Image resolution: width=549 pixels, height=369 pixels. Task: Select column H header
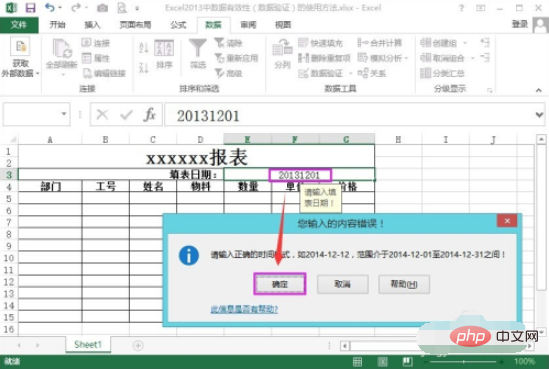[x=398, y=139]
